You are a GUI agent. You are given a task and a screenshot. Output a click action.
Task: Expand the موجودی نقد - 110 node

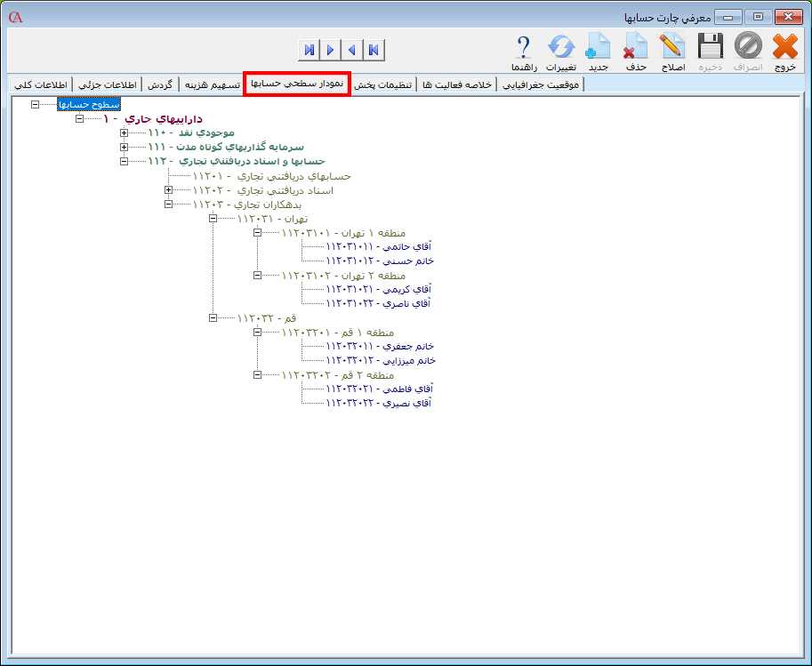click(124, 132)
